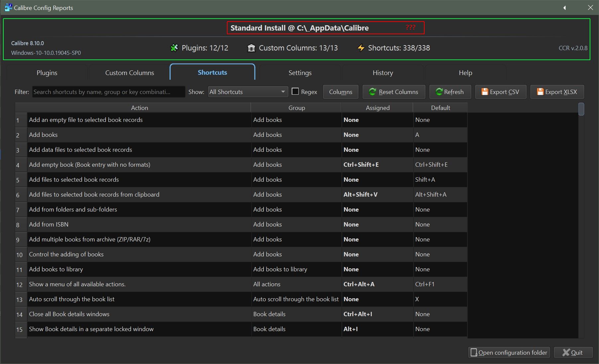The width and height of the screenshot is (599, 364).
Task: Select the Shortcuts tab
Action: pyautogui.click(x=212, y=72)
